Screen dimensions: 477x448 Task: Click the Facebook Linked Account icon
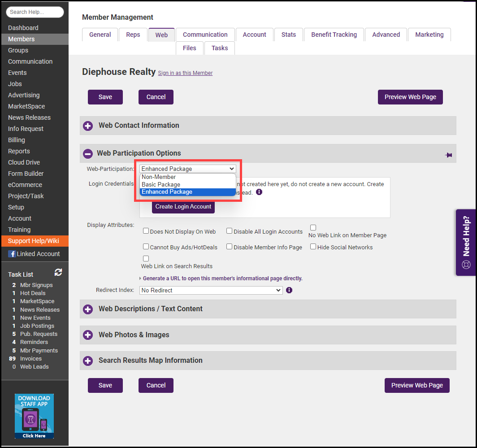click(12, 254)
